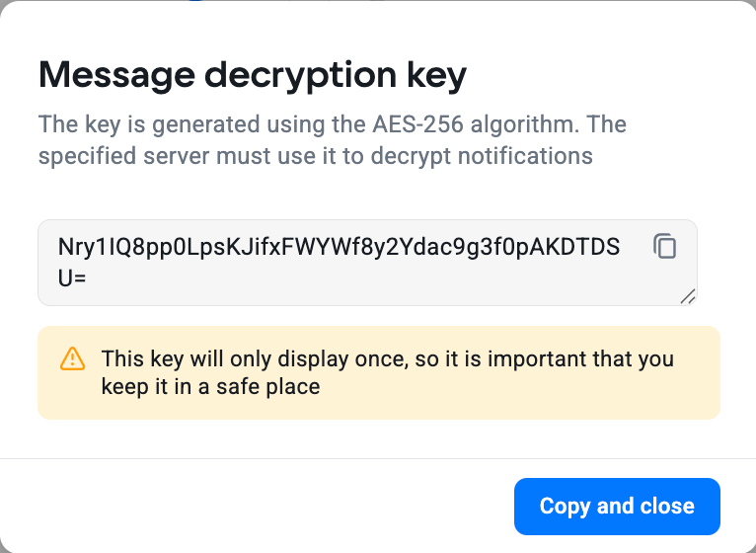The height and width of the screenshot is (553, 756).
Task: Click the AES-256 algorithm description text
Action: click(332, 125)
